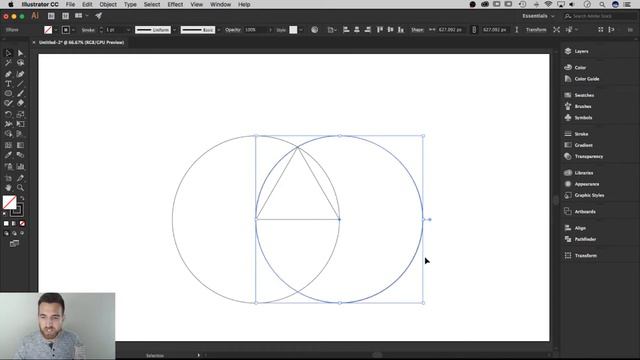
Task: Select the Untitled-2 document tab
Action: click(x=81, y=42)
